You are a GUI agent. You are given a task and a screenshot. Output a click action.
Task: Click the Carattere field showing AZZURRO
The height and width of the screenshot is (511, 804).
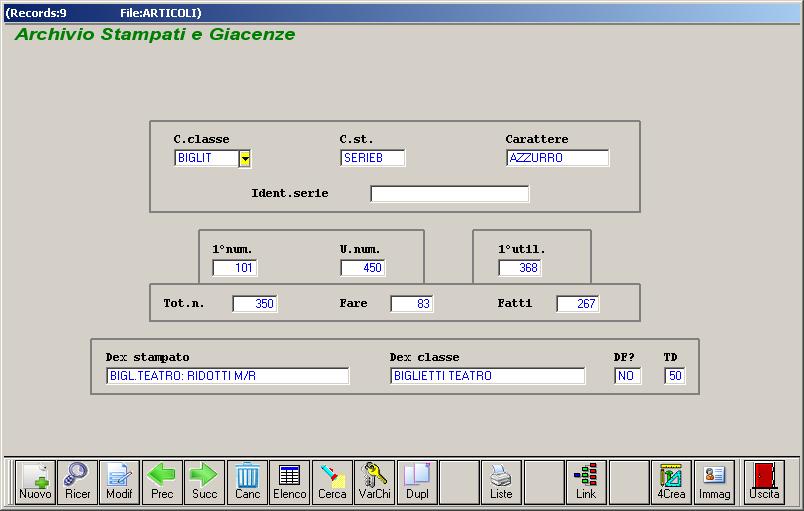(557, 158)
